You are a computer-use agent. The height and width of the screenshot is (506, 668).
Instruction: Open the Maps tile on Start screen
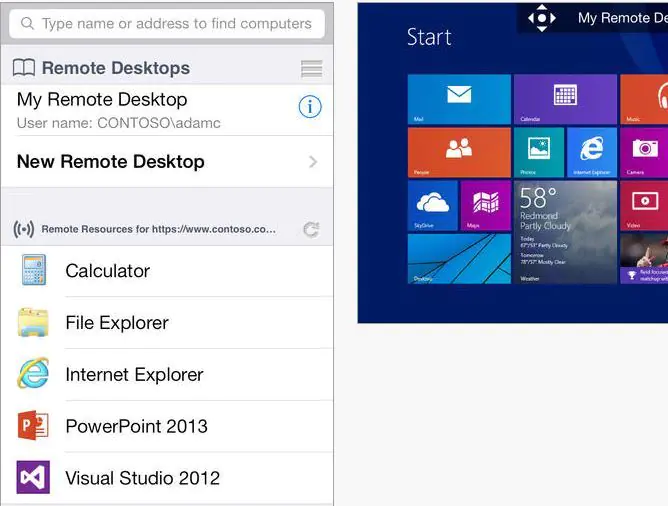click(486, 206)
